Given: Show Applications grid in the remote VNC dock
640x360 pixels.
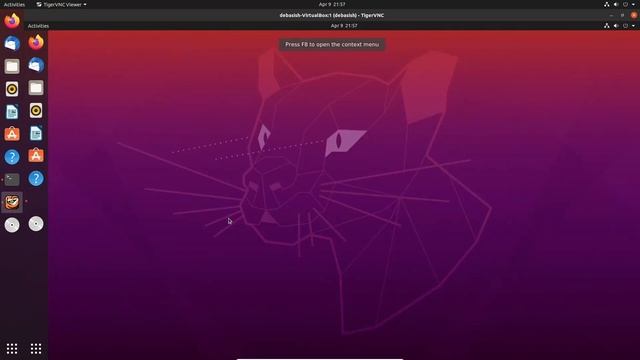Looking at the screenshot, I should coord(36,349).
